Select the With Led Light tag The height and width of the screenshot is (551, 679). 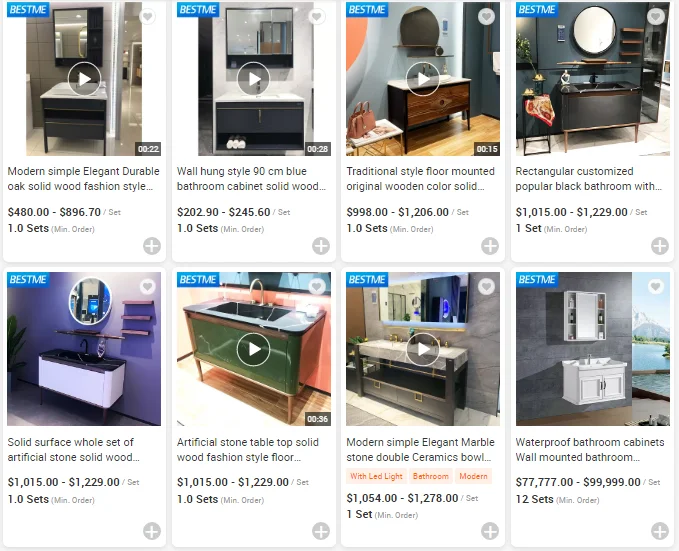[x=376, y=476]
